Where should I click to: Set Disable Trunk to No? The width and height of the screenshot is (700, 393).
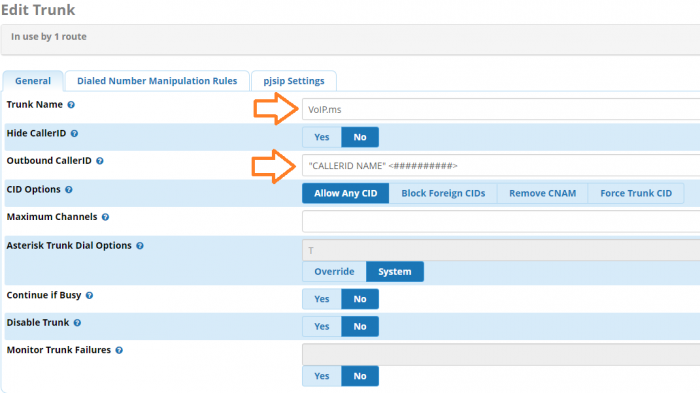click(x=360, y=326)
